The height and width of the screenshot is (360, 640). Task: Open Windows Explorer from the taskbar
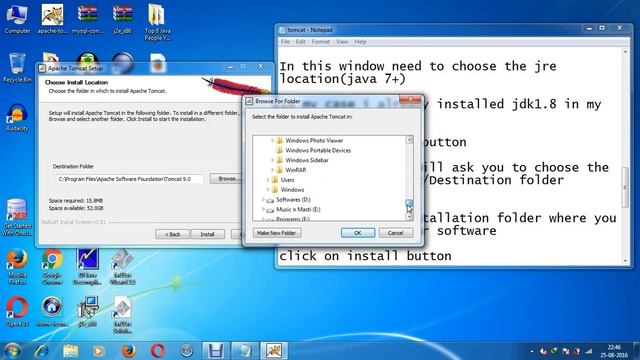(x=71, y=351)
